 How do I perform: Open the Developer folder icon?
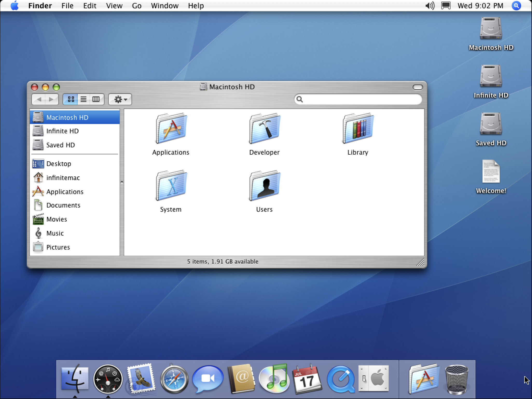(265, 129)
